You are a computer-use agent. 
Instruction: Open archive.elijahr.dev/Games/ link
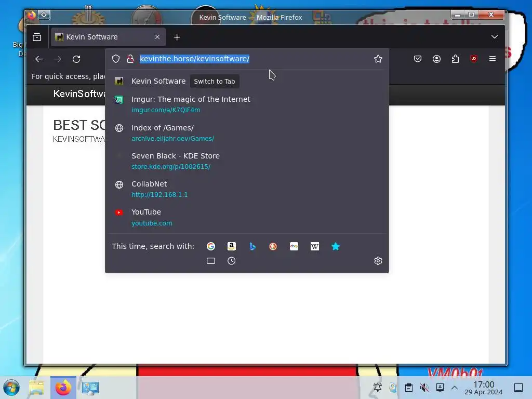click(172, 138)
